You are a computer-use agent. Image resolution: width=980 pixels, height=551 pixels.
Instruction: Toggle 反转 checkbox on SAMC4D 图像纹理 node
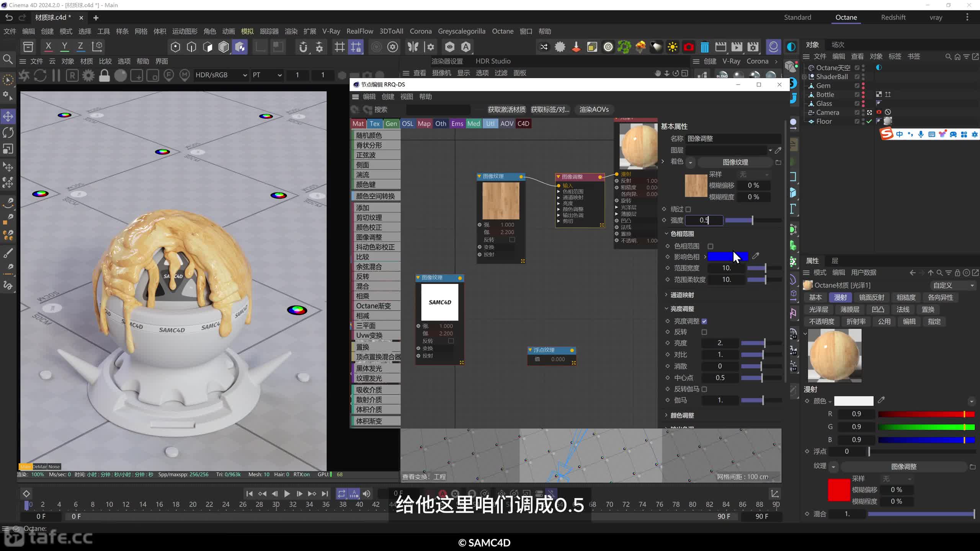point(451,341)
